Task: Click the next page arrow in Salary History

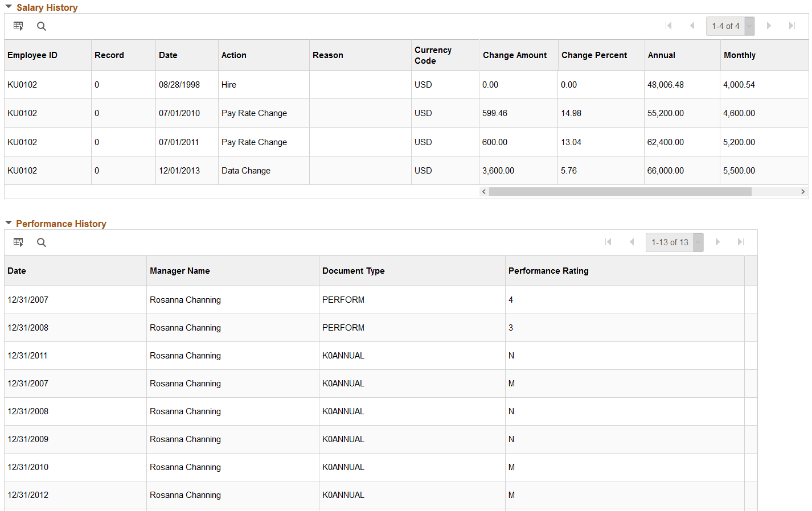Action: point(769,26)
